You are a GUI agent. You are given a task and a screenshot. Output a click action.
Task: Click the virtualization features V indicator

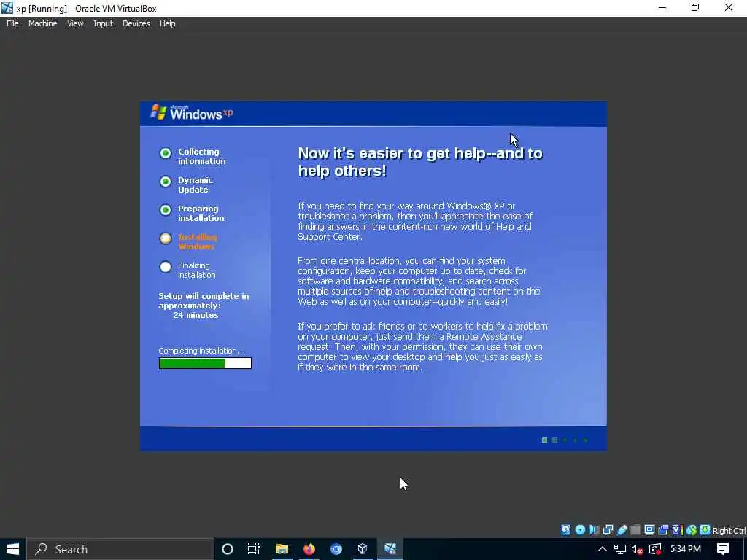677,530
